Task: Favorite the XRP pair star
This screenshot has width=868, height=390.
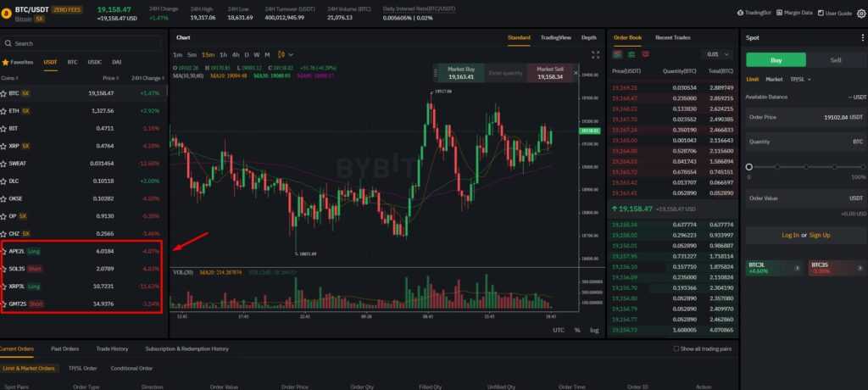Action: 4,146
